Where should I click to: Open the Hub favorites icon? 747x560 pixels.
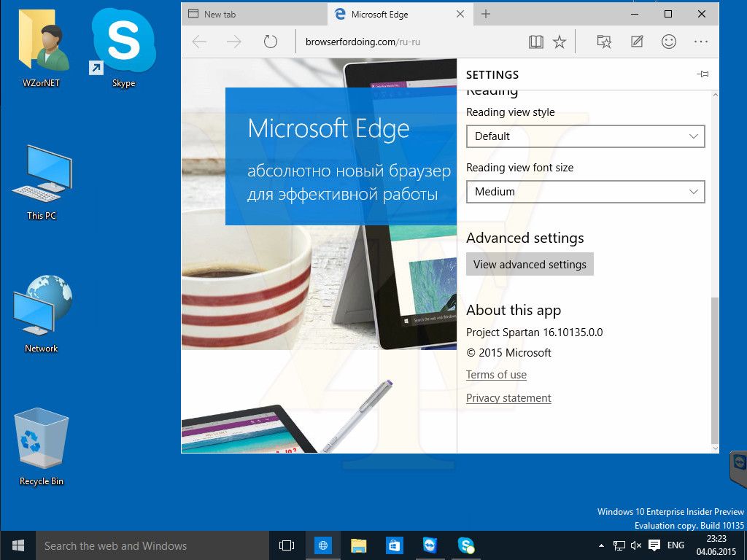(x=604, y=42)
